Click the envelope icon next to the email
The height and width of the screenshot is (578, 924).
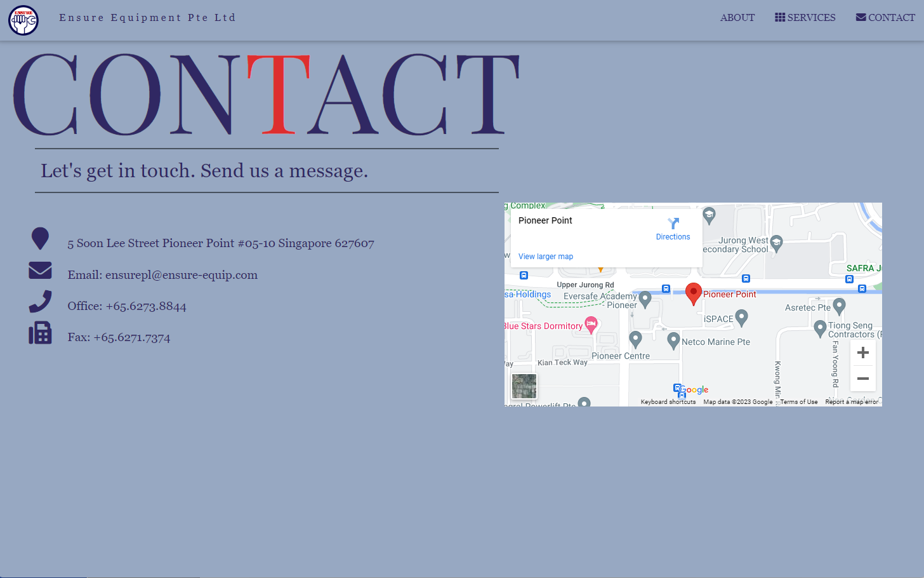pos(40,270)
